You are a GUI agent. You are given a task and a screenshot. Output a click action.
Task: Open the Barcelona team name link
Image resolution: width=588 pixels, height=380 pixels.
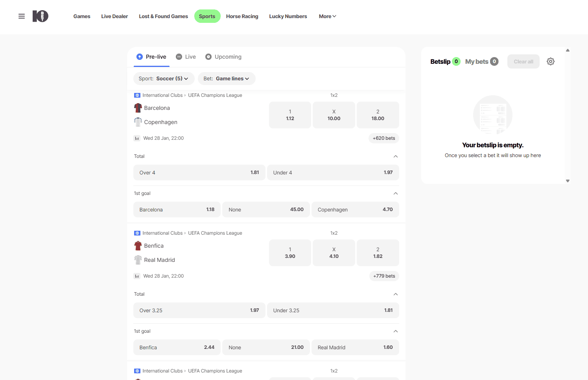tap(157, 108)
